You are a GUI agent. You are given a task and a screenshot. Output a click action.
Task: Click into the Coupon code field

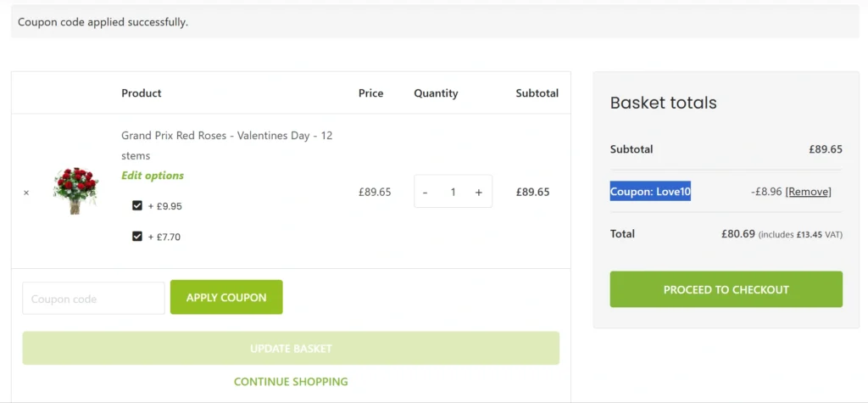pyautogui.click(x=93, y=299)
